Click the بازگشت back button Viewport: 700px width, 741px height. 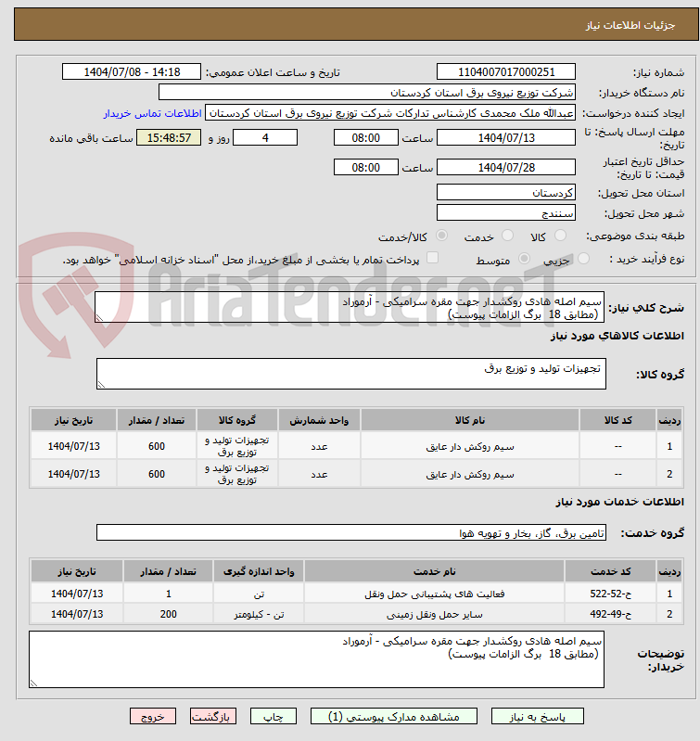tap(213, 717)
